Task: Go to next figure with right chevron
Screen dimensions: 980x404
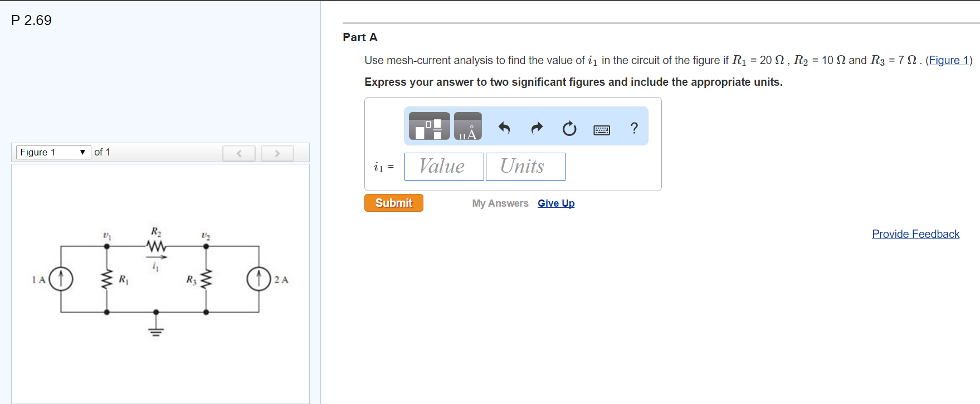Action: point(277,153)
